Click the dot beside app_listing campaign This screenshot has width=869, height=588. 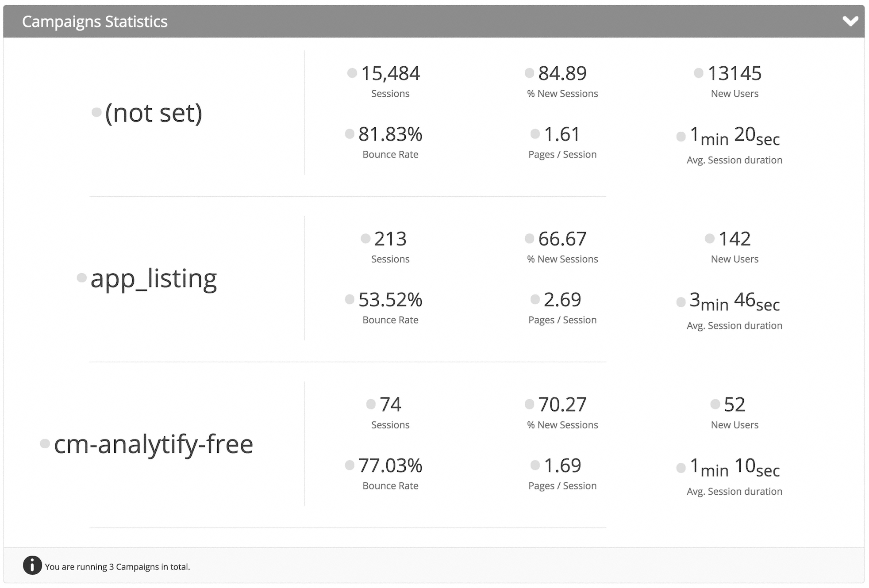pyautogui.click(x=82, y=278)
